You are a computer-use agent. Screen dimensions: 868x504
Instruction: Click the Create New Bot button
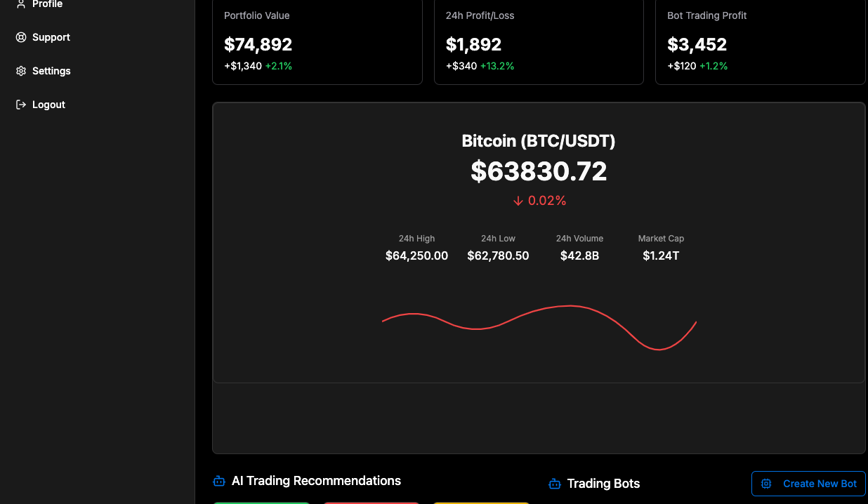[808, 484]
